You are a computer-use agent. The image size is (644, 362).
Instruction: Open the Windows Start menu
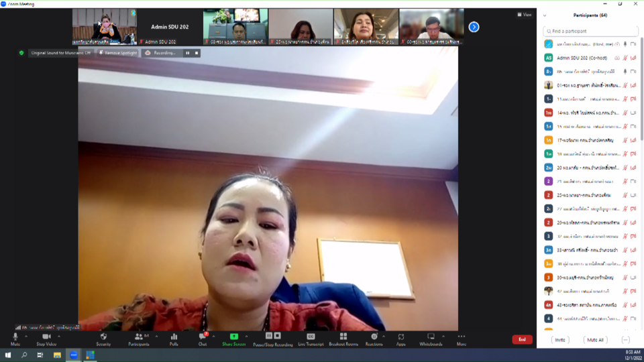[8, 355]
